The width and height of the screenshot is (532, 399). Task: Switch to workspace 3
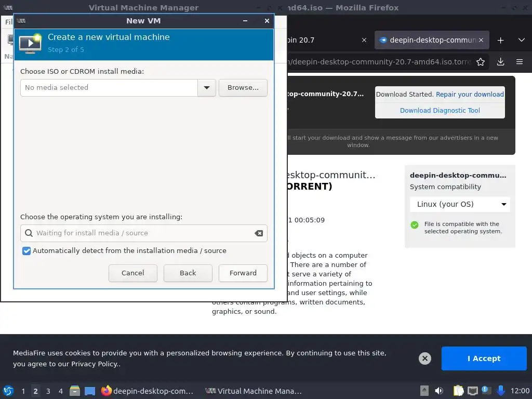(48, 391)
